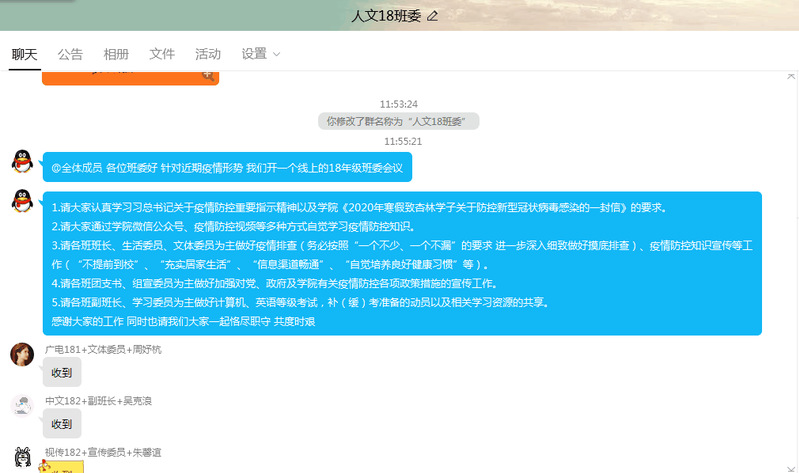Click the cartoon avatar of 宣传委员 朱馨谊

pyautogui.click(x=22, y=458)
